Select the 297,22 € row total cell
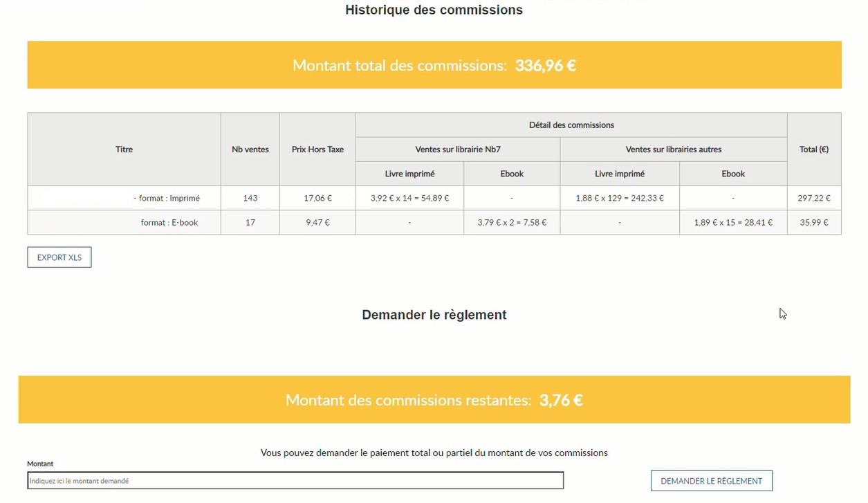This screenshot has width=868, height=503. tap(814, 199)
